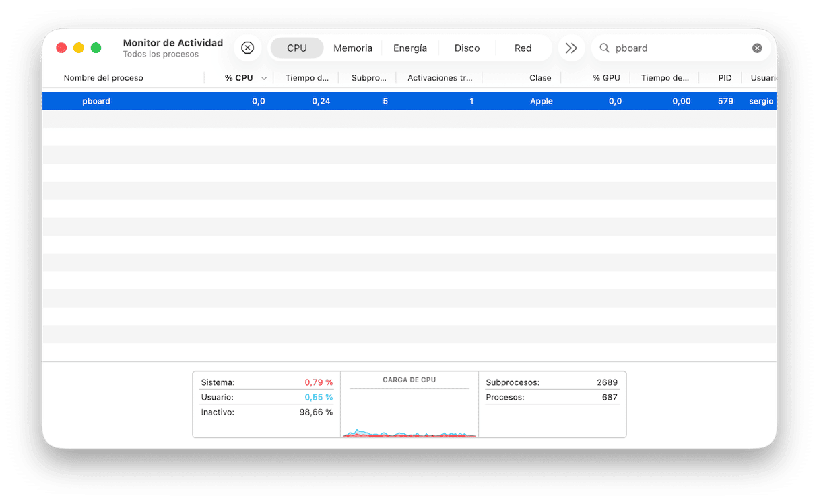Select the Energía tab
This screenshot has width=819, height=504.
(410, 48)
